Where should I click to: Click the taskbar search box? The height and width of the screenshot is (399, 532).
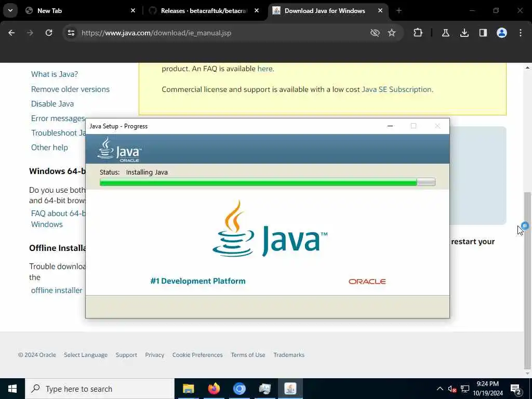(100, 389)
